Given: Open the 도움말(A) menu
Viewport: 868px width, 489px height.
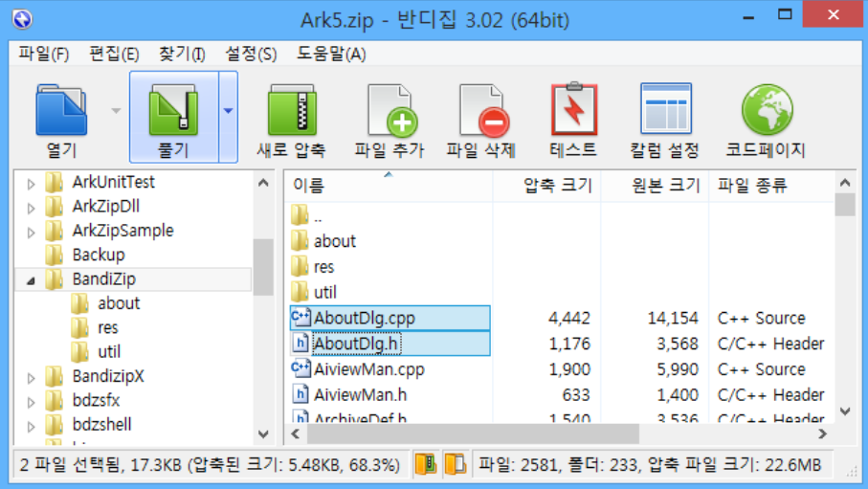Looking at the screenshot, I should (x=331, y=54).
